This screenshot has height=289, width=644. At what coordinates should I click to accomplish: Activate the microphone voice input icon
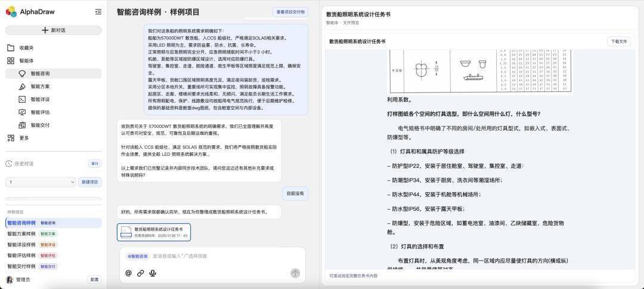(x=153, y=273)
